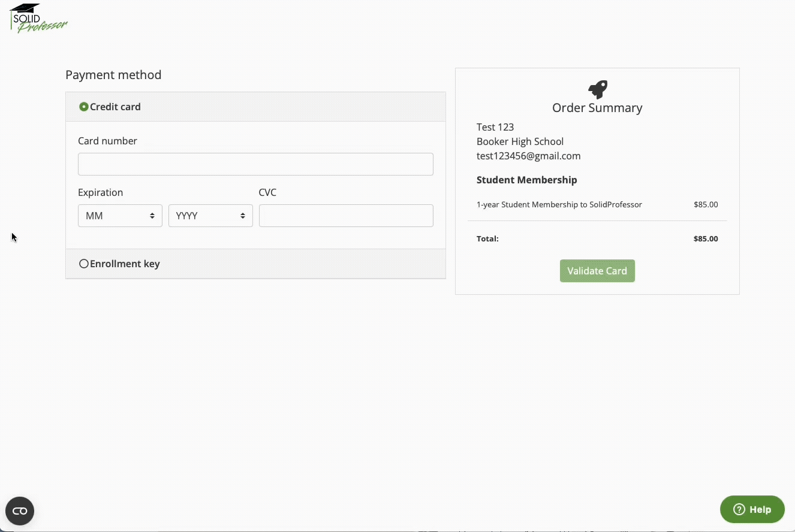795x532 pixels.
Task: Open the accessibility widget in the bottom-left corner
Action: 20,511
